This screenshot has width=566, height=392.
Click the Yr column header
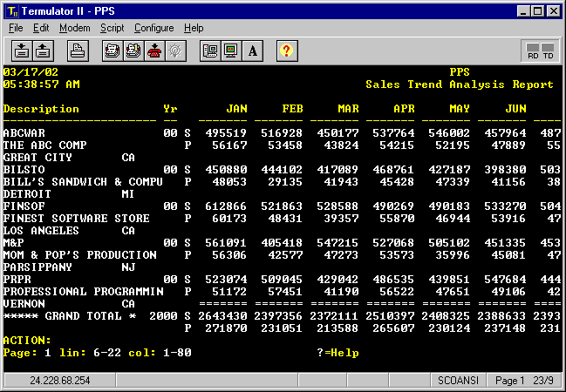[170, 109]
